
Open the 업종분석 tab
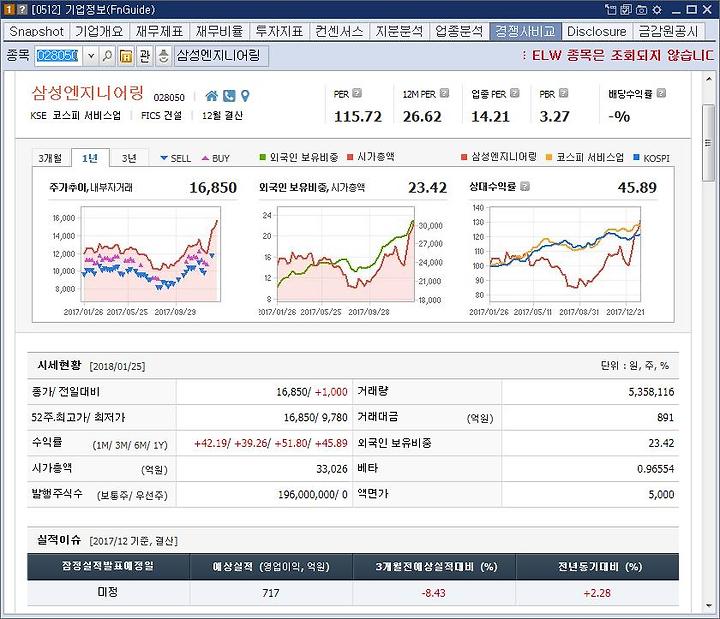[x=459, y=31]
